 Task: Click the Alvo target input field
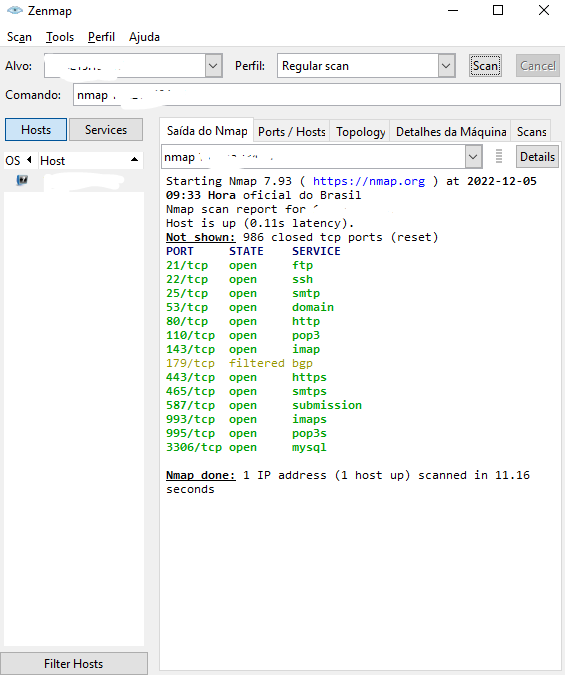coord(125,66)
